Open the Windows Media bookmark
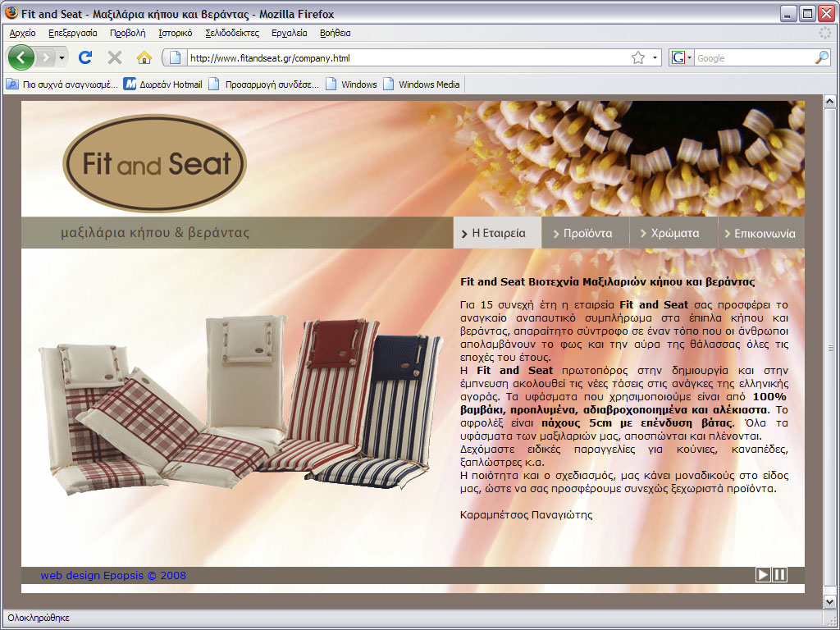The image size is (840, 630). (x=422, y=84)
